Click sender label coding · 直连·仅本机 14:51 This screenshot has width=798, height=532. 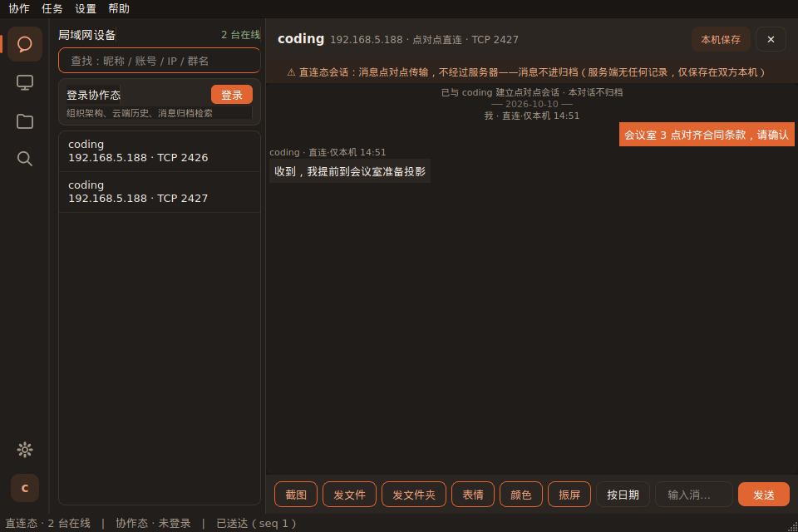[x=328, y=152]
